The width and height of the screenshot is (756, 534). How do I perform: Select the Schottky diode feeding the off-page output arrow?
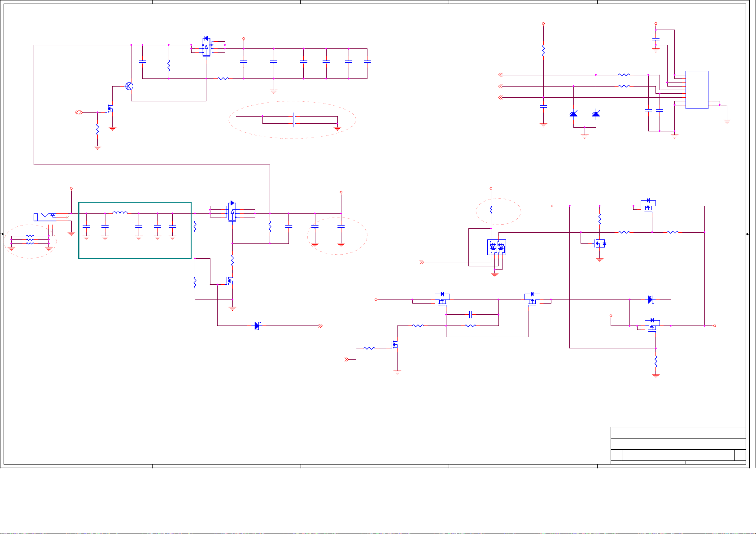point(258,326)
